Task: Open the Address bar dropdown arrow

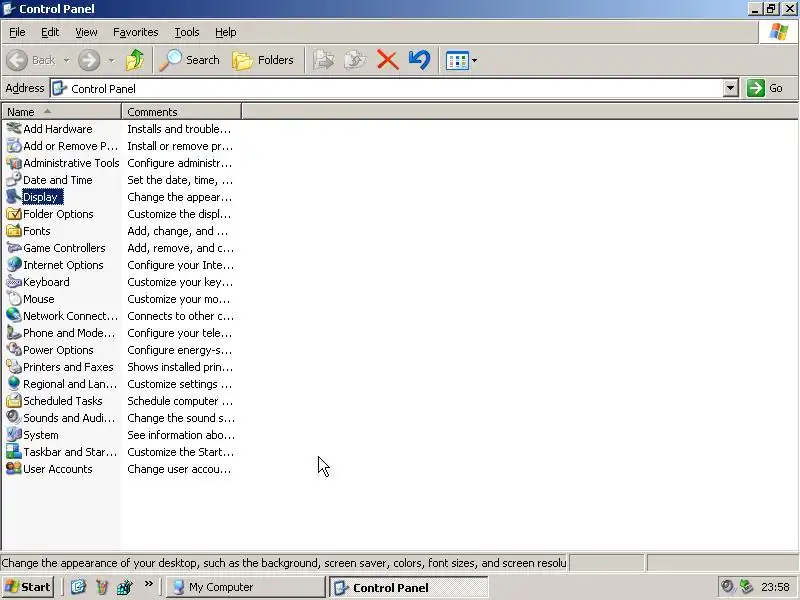Action: 731,88
